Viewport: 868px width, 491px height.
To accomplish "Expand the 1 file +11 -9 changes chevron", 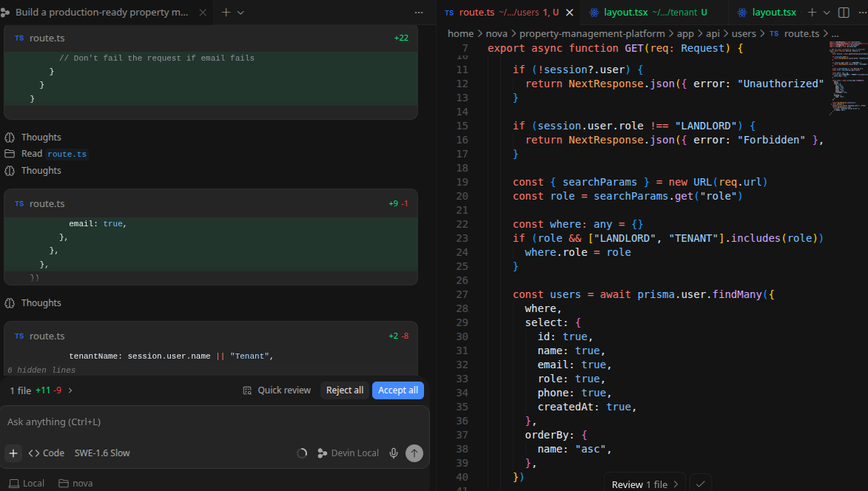I will 70,390.
